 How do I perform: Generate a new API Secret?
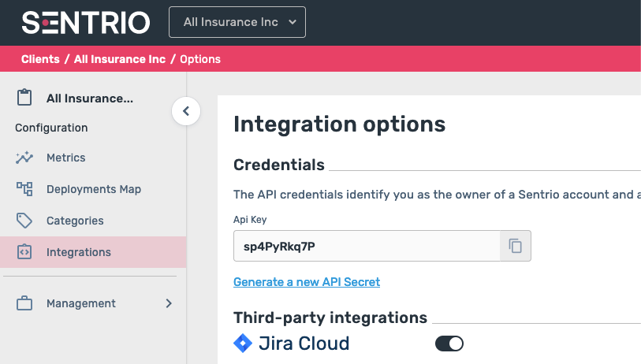click(307, 282)
